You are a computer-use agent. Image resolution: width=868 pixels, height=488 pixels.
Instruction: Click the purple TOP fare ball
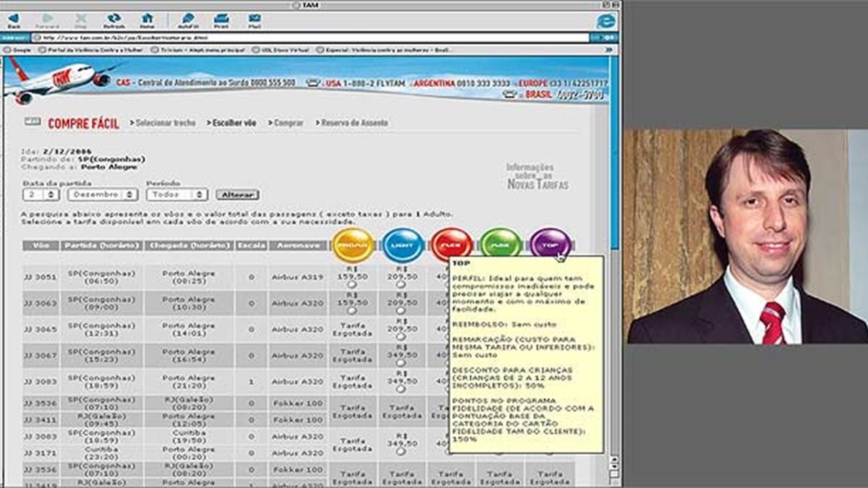(x=550, y=244)
